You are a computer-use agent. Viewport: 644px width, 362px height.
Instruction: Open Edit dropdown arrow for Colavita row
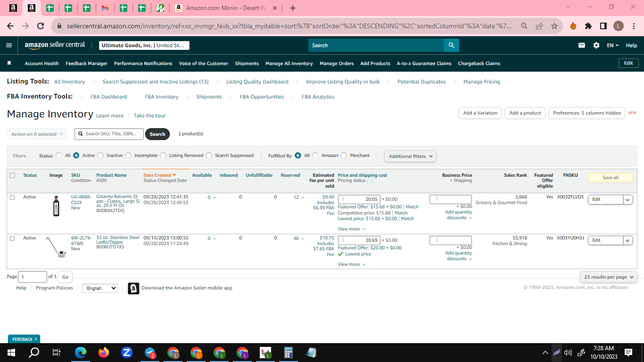[x=628, y=199]
